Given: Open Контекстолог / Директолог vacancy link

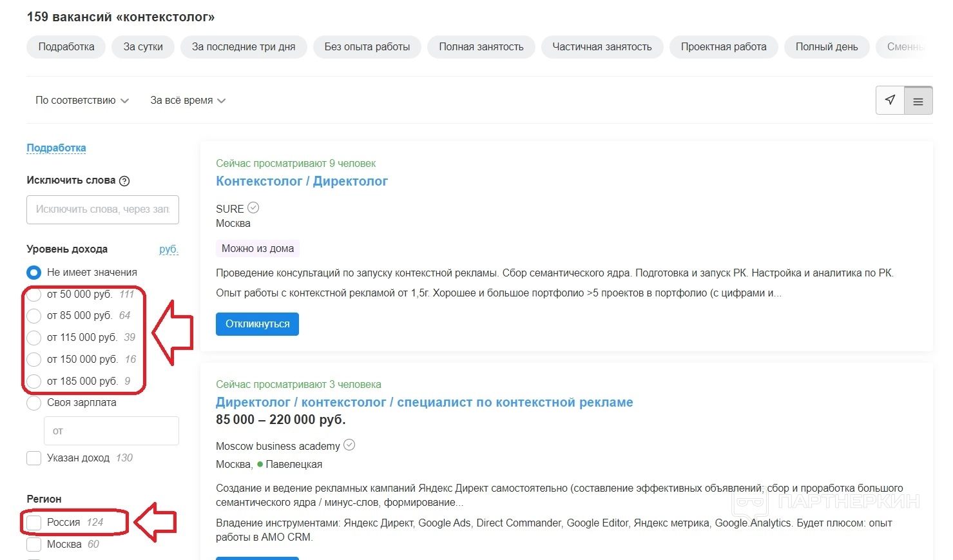Looking at the screenshot, I should [x=302, y=181].
